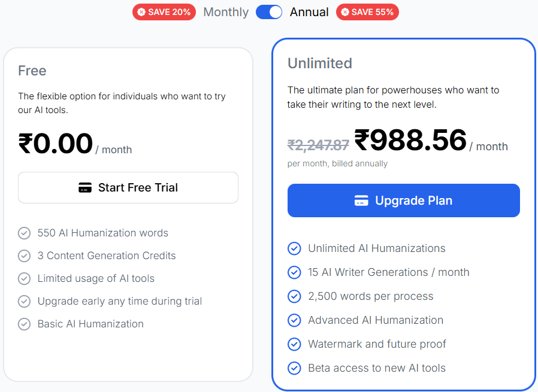Click the Start Free Trial button
Viewport: 538px width, 392px height.
click(128, 188)
